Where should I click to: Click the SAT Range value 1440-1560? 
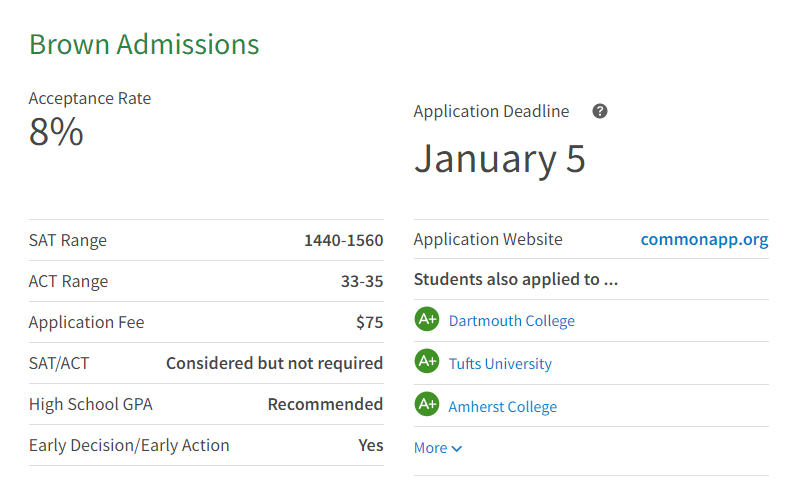click(x=343, y=240)
